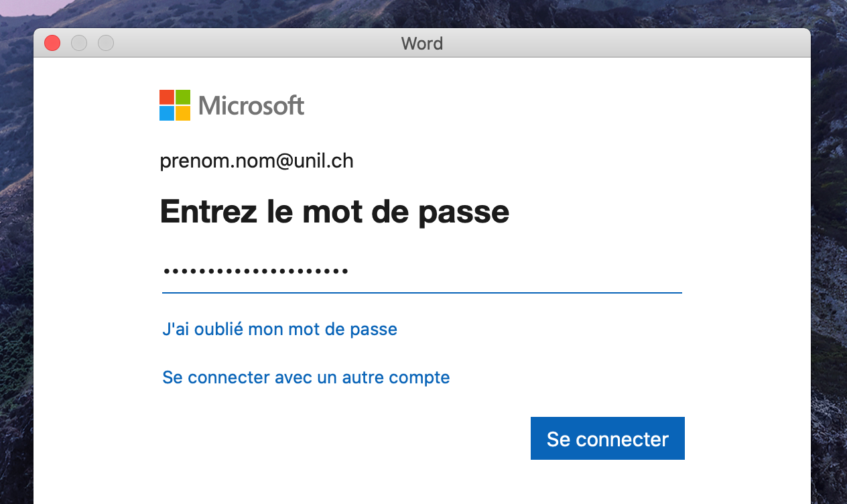Viewport: 847px width, 504px height.
Task: Click the blue square of the Microsoft logo
Action: point(167,113)
